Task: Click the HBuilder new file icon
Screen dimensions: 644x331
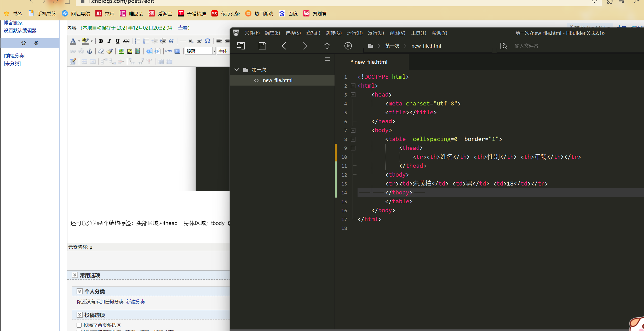Action: [x=241, y=46]
